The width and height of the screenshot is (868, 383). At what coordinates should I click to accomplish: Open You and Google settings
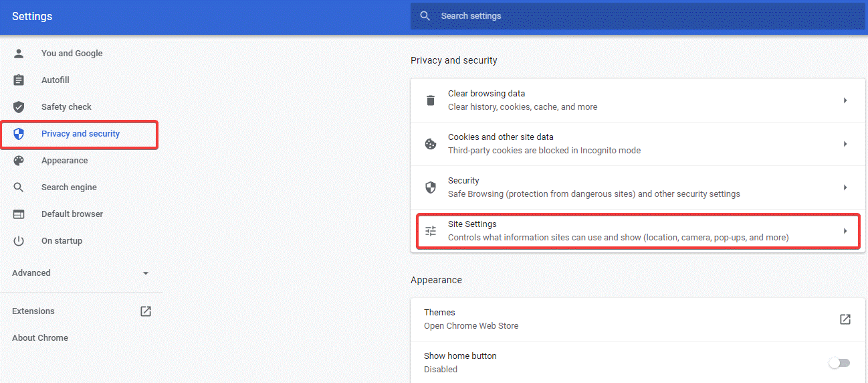pos(72,54)
